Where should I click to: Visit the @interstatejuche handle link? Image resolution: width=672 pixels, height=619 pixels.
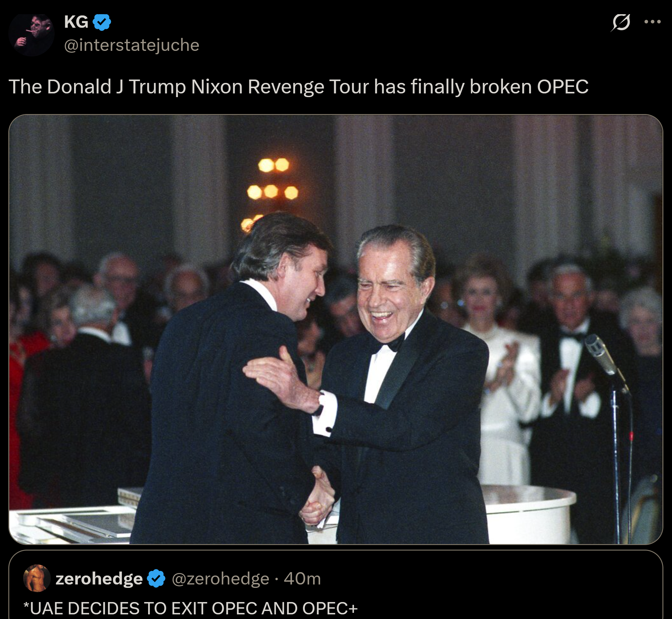click(x=131, y=45)
